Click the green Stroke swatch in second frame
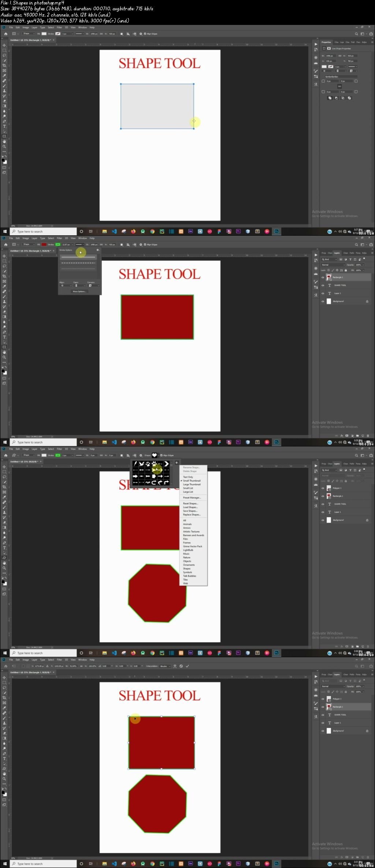The width and height of the screenshot is (375, 868). point(58,244)
